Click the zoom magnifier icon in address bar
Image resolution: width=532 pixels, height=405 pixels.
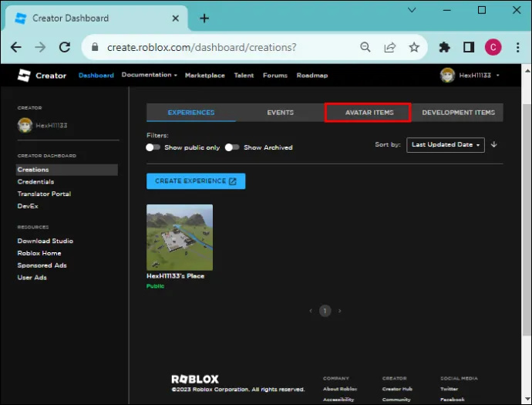click(x=365, y=47)
